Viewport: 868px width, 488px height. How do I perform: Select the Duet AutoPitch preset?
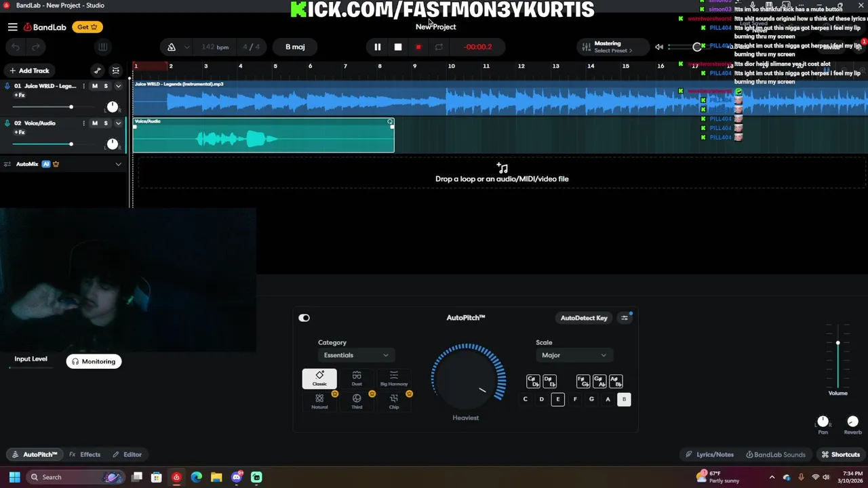(357, 379)
